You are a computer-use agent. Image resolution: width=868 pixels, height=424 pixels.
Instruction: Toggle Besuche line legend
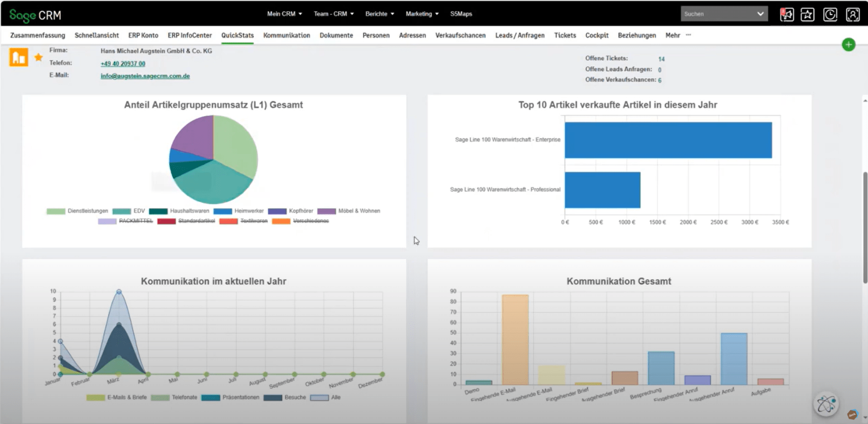tap(285, 397)
